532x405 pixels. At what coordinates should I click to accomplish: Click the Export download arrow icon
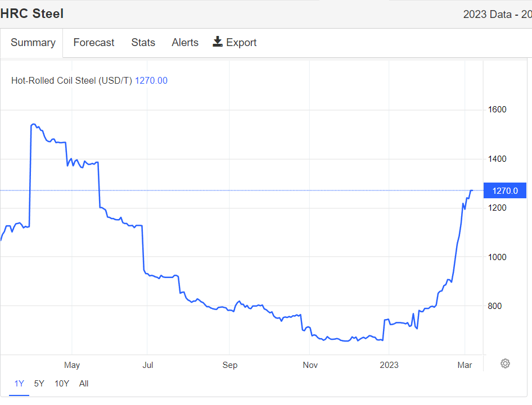(x=218, y=42)
